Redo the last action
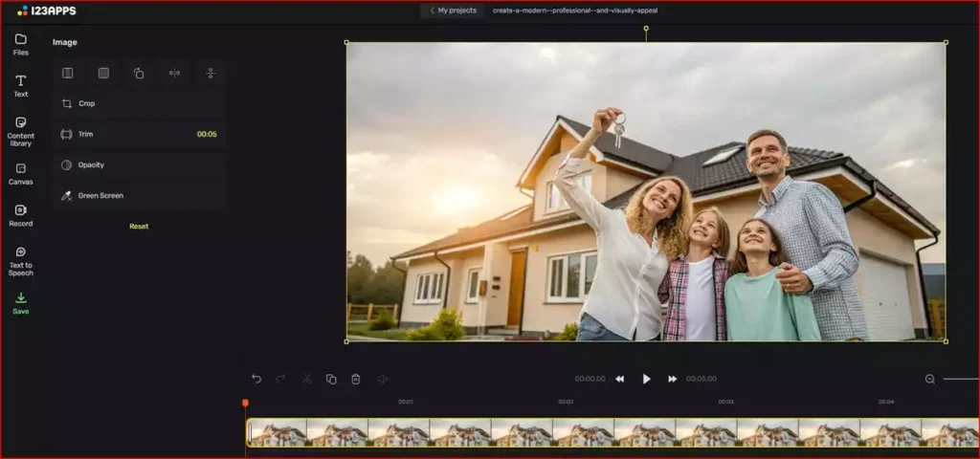Viewport: 980px width, 459px height. (280, 379)
